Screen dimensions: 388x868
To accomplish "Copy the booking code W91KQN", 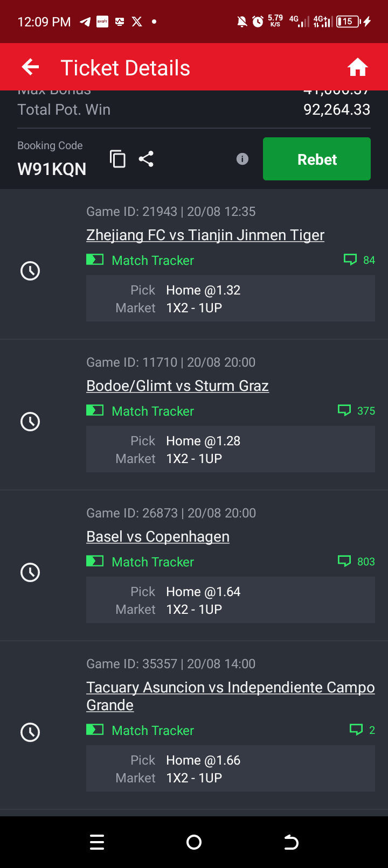I will point(117,159).
